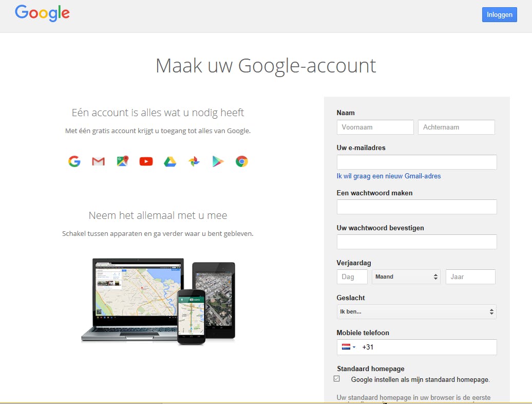Click the Chrome browser icon
The height and width of the screenshot is (404, 532).
pos(241,161)
